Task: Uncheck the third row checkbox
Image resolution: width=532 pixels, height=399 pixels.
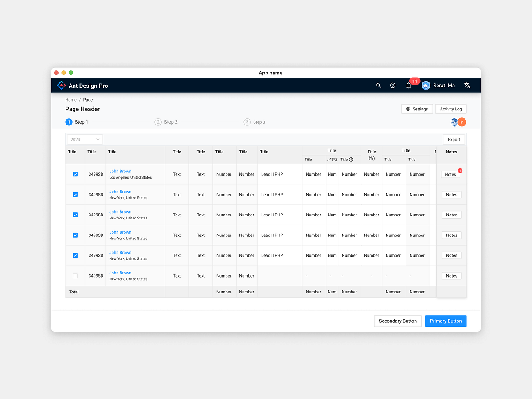Action: tap(75, 215)
